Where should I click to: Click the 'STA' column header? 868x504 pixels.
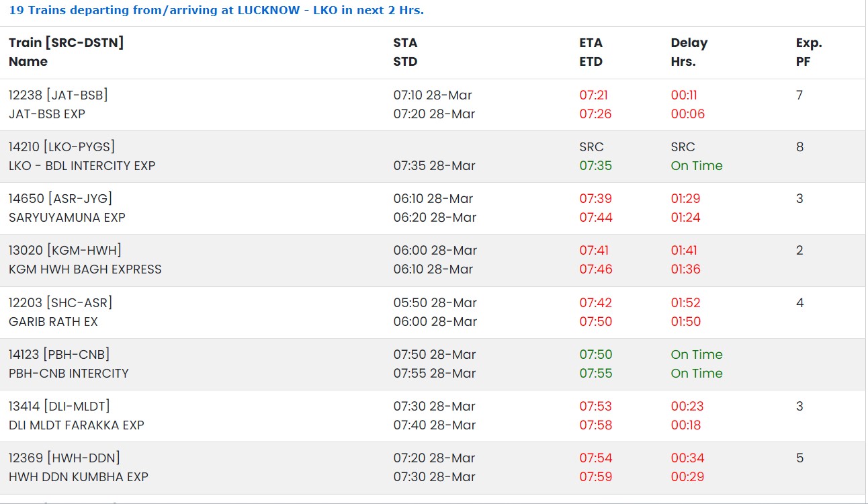(x=405, y=42)
